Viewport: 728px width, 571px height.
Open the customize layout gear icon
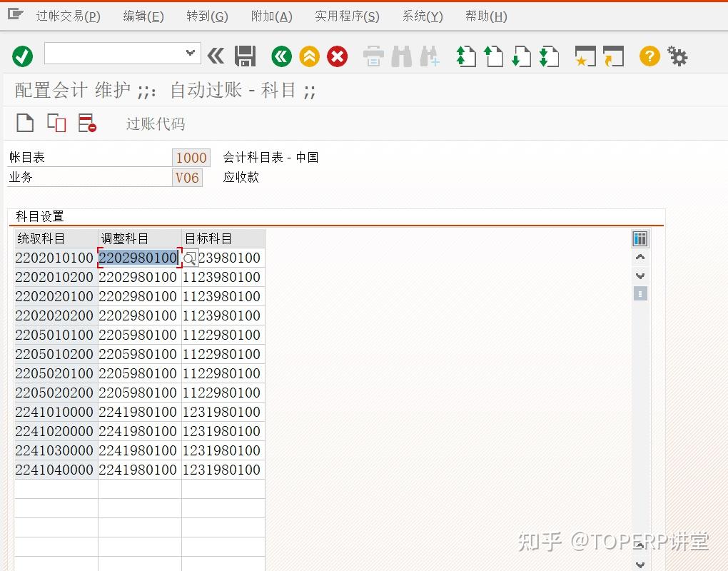pyautogui.click(x=677, y=56)
